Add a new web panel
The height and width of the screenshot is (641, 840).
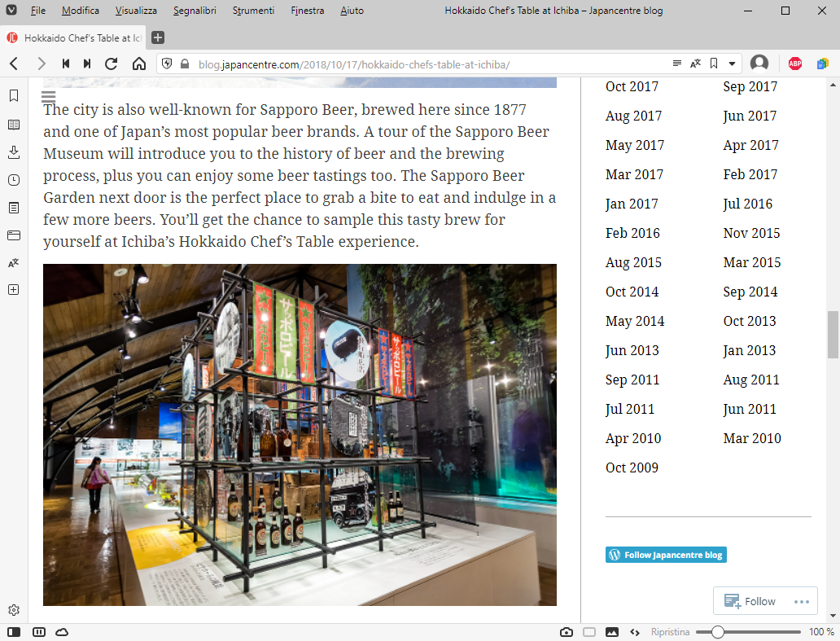pyautogui.click(x=14, y=290)
